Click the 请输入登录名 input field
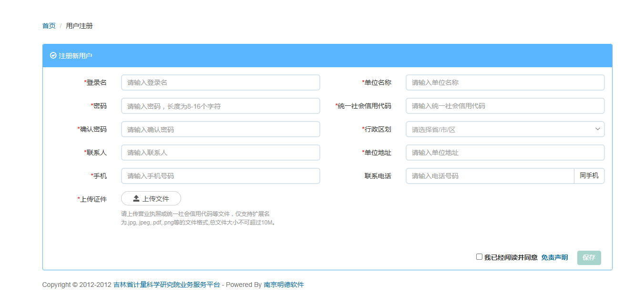The width and height of the screenshot is (644, 306). [220, 82]
